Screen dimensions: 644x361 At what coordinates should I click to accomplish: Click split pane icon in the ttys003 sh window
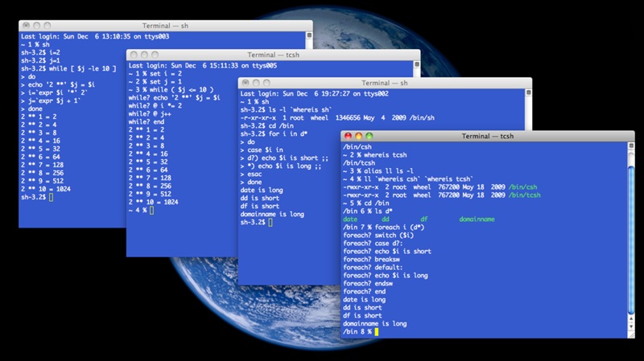click(x=309, y=35)
